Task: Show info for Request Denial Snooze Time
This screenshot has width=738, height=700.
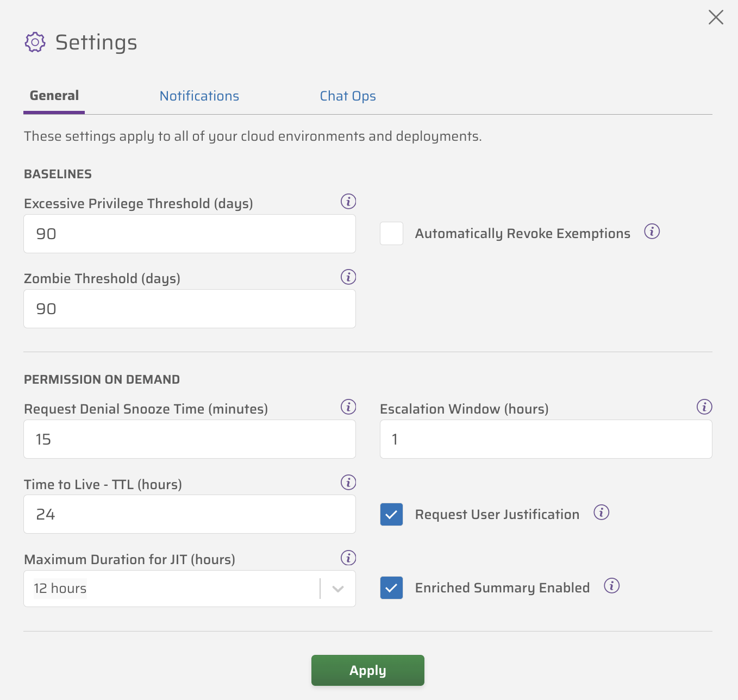Action: tap(348, 407)
